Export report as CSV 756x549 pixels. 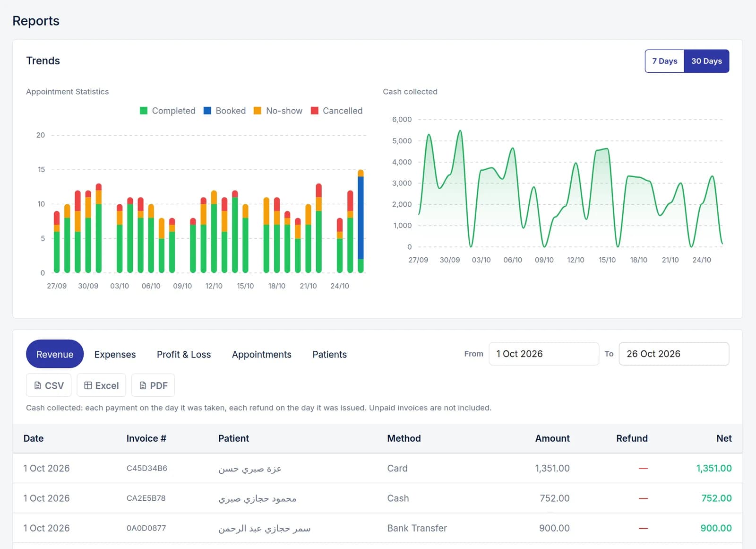tap(49, 385)
